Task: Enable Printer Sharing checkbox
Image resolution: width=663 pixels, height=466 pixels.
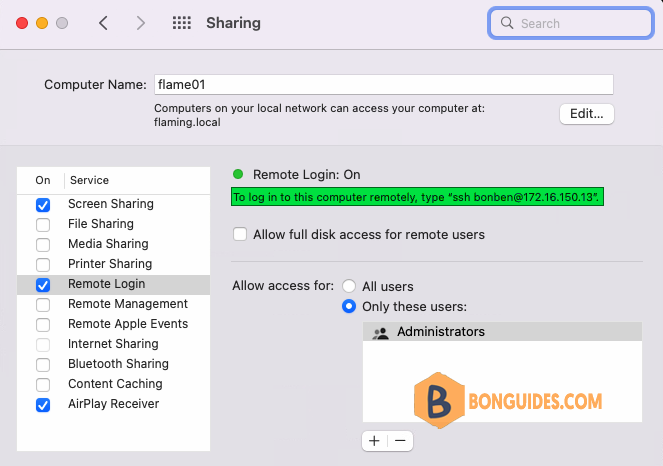Action: click(x=43, y=265)
